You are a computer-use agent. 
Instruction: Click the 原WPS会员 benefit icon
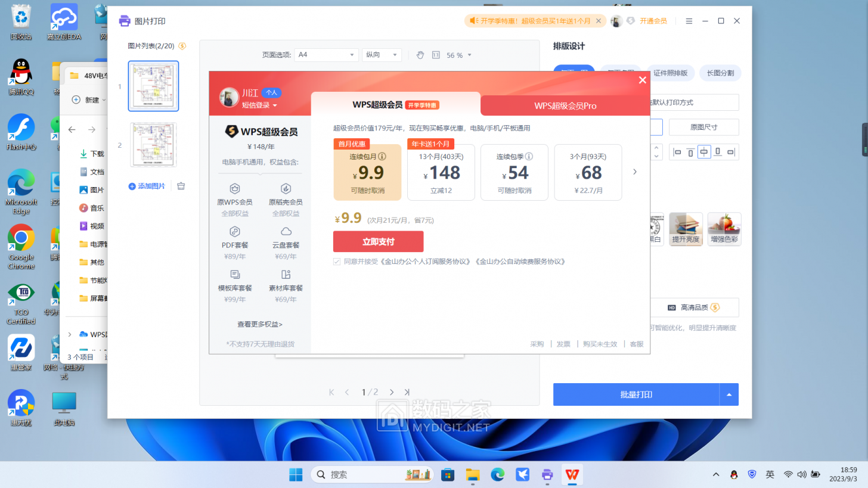tap(235, 188)
